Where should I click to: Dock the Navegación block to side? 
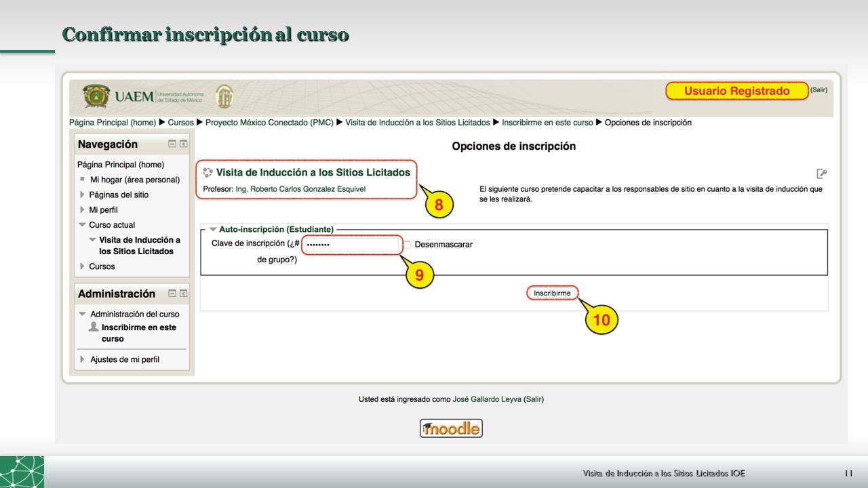pos(184,144)
